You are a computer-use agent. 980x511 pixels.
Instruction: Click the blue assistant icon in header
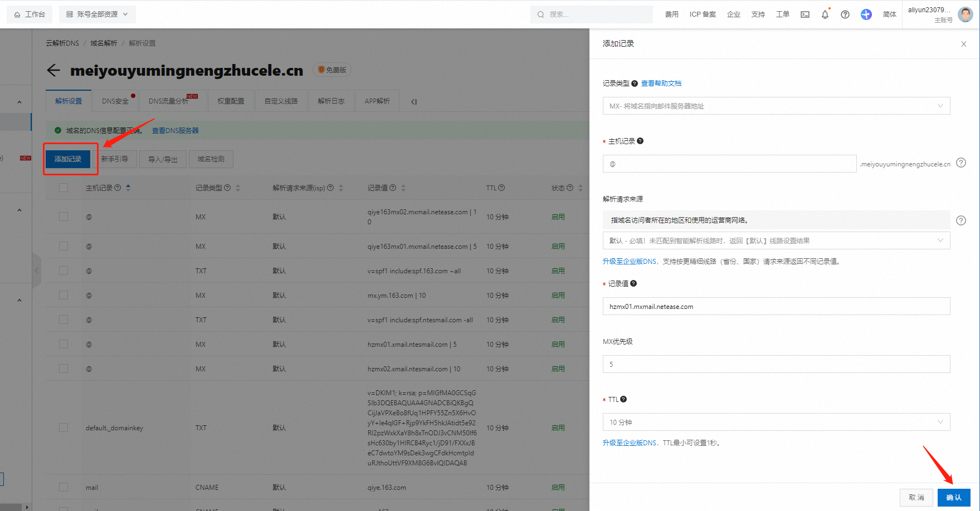coord(866,14)
